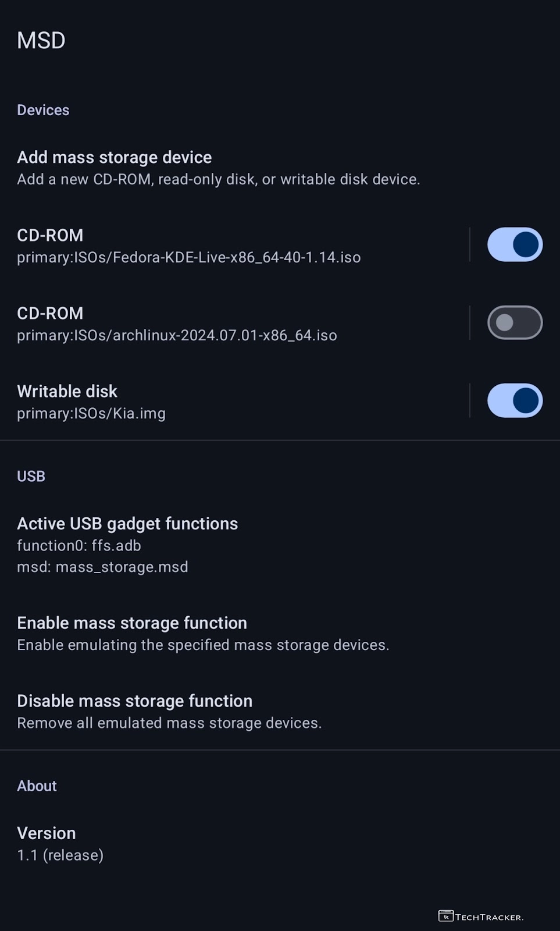
Task: Click the MSD page title
Action: [41, 41]
